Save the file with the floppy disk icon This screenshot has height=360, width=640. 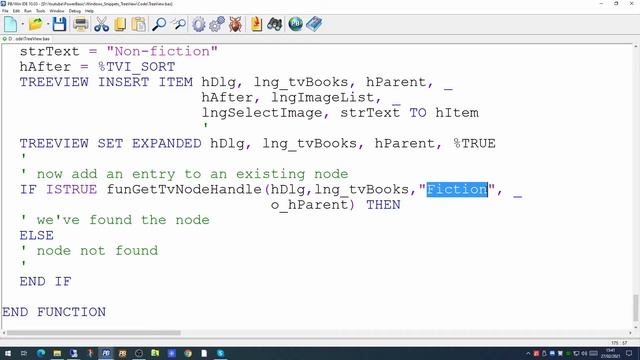coord(59,24)
